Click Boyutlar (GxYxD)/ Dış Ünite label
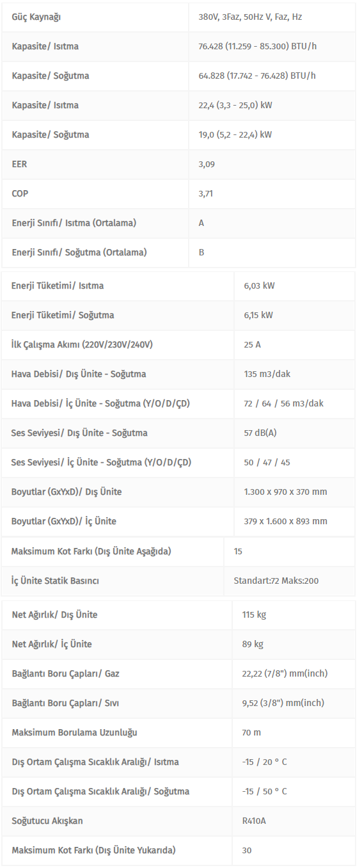Image resolution: width=362 pixels, height=868 pixels. 67,492
